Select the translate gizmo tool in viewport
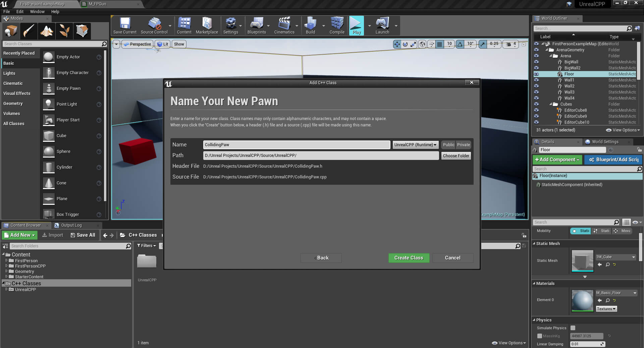The image size is (644, 348). coord(397,44)
